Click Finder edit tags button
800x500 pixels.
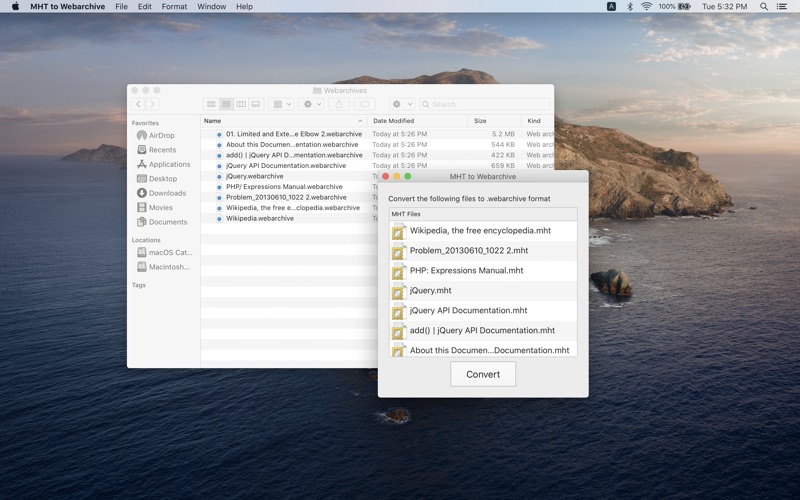click(x=364, y=104)
